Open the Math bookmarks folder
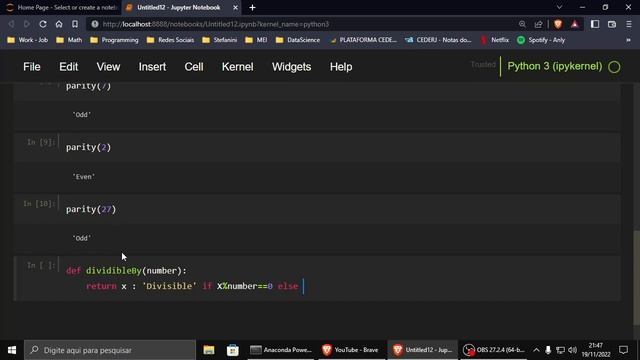Image resolution: width=640 pixels, height=360 pixels. [x=69, y=40]
